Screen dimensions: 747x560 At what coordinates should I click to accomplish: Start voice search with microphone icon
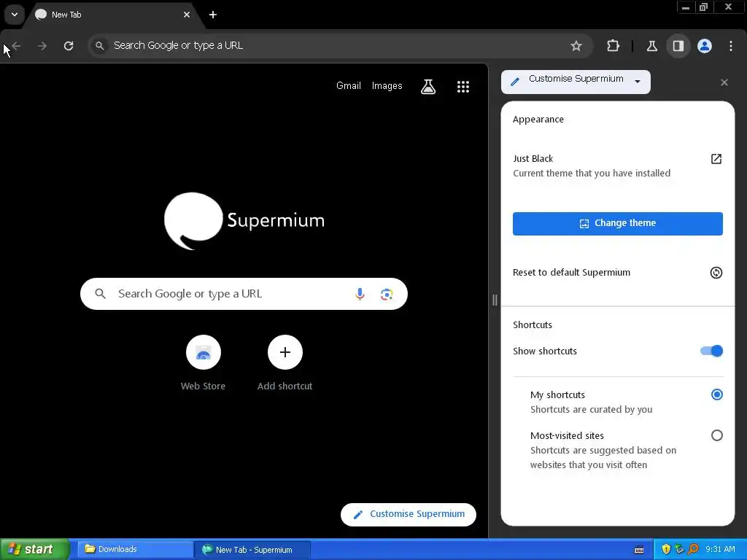(x=360, y=294)
